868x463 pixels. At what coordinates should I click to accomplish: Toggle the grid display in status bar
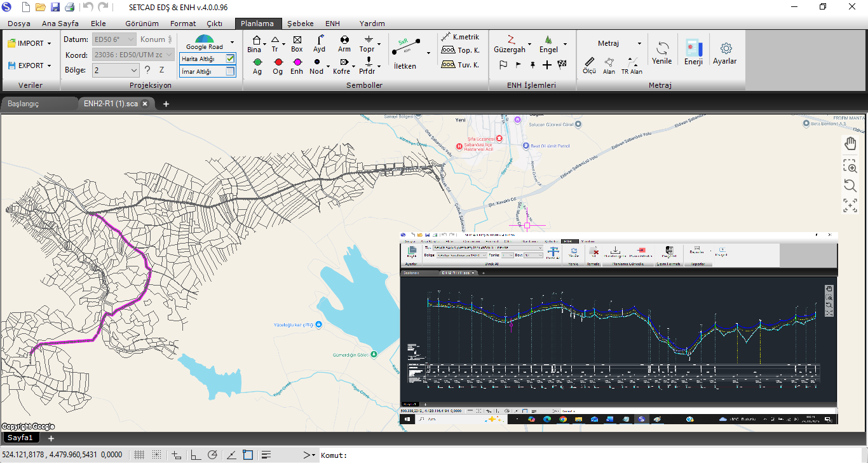[x=139, y=455]
